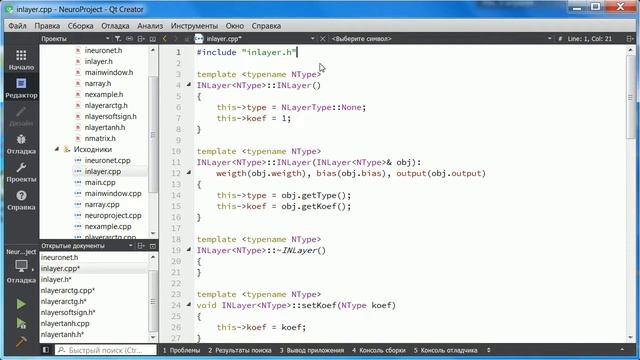Viewport: 640px width, 360px height.
Task: Open the Проекты mode with the wrench icon
Action: tap(21, 172)
